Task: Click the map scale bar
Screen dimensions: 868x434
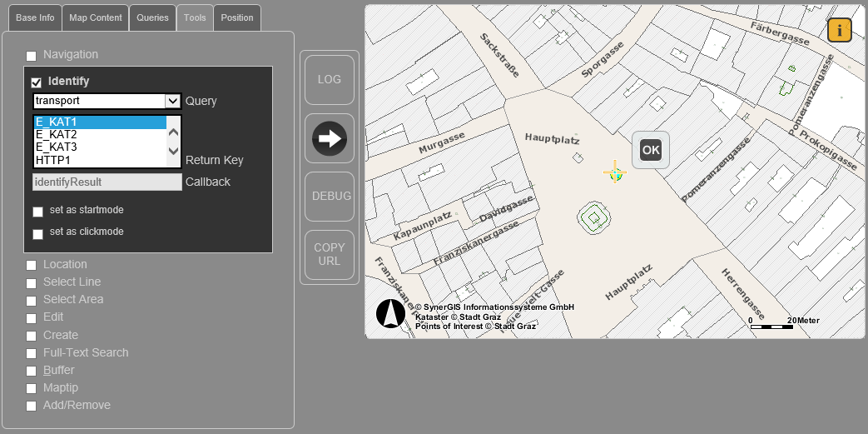Action: tap(771, 327)
